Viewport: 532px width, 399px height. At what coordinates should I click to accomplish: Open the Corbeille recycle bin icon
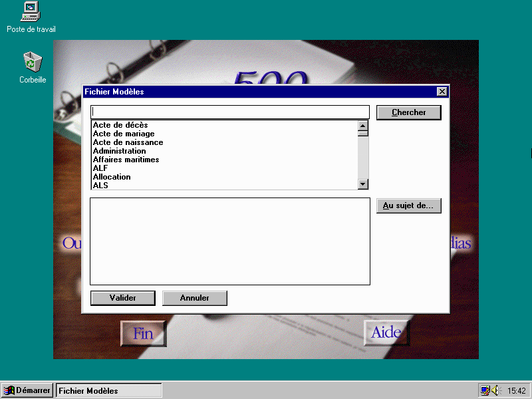[x=33, y=68]
